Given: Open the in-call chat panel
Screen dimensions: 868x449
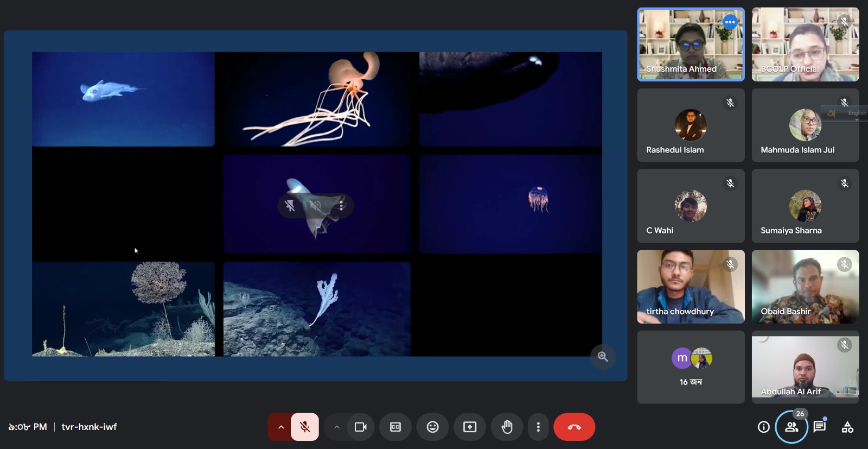Looking at the screenshot, I should point(819,427).
